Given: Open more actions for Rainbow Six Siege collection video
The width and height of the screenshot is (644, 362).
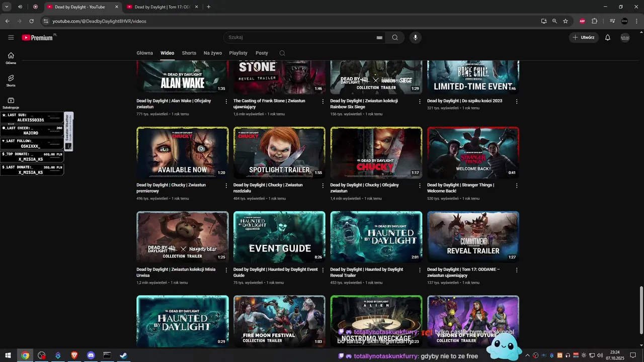Looking at the screenshot, I should [420, 101].
